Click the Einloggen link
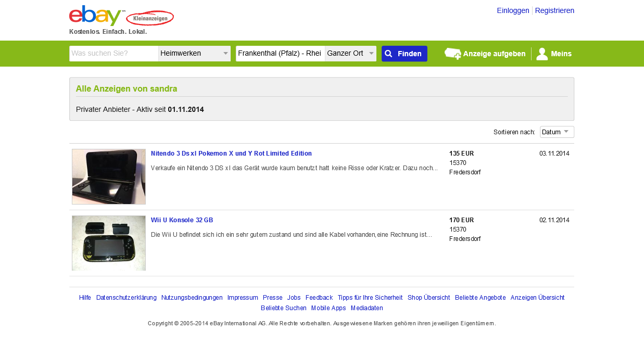This screenshot has height=344, width=644. tap(513, 10)
